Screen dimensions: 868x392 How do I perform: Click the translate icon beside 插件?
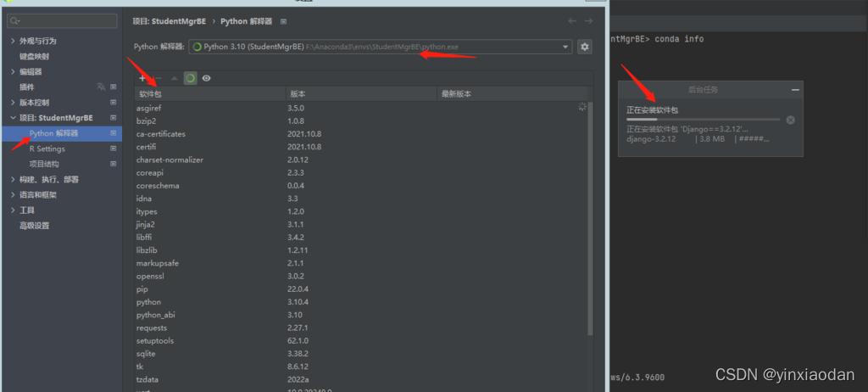coord(101,87)
